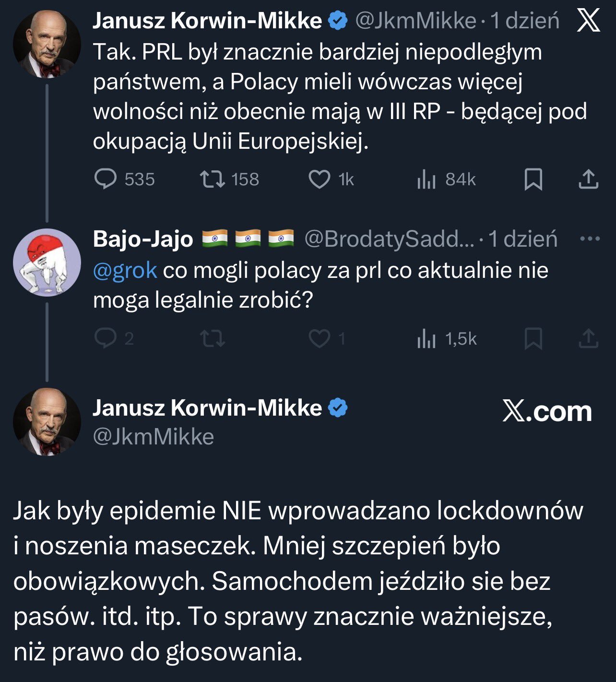View the 1,5k views stats icon
The height and width of the screenshot is (682, 616).
[x=426, y=339]
